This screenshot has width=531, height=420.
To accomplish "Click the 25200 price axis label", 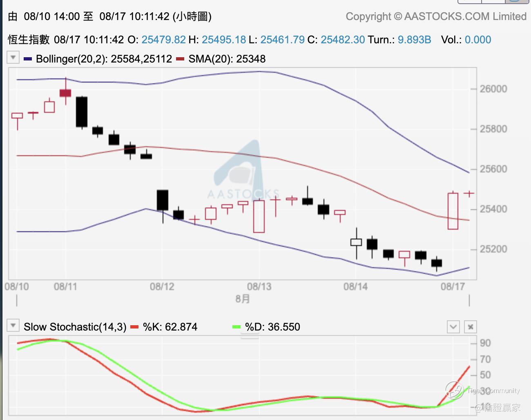I will point(493,249).
